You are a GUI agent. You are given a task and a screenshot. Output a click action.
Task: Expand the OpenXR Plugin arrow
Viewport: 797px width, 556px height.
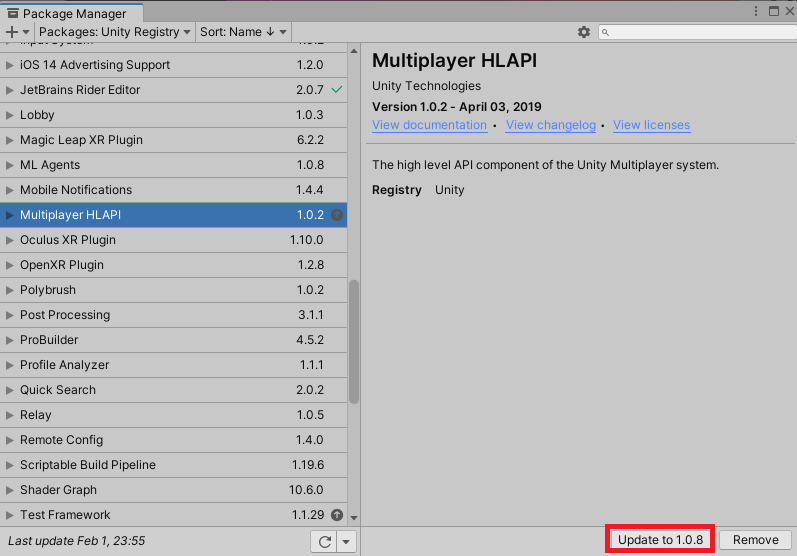(9, 265)
